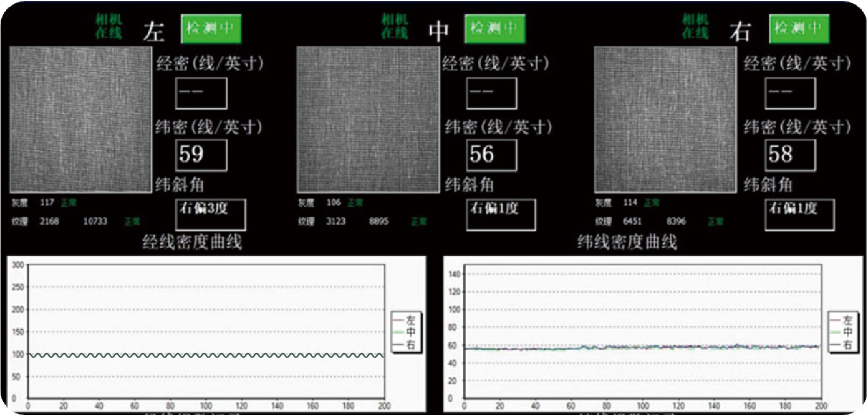Click the 纬斜角 label in the 右 panel

[768, 185]
